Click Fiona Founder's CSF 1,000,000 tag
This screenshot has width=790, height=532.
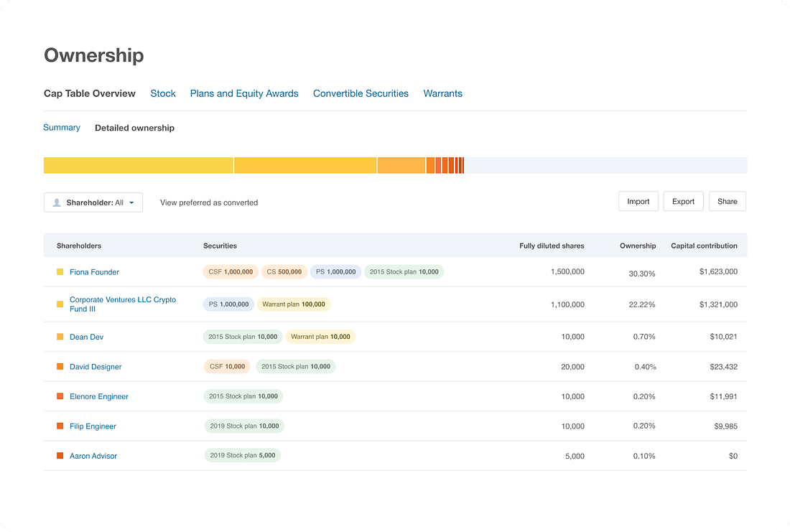point(231,272)
